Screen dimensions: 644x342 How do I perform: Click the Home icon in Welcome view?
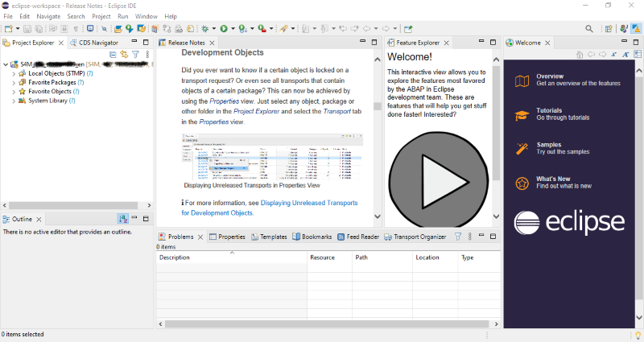click(580, 55)
